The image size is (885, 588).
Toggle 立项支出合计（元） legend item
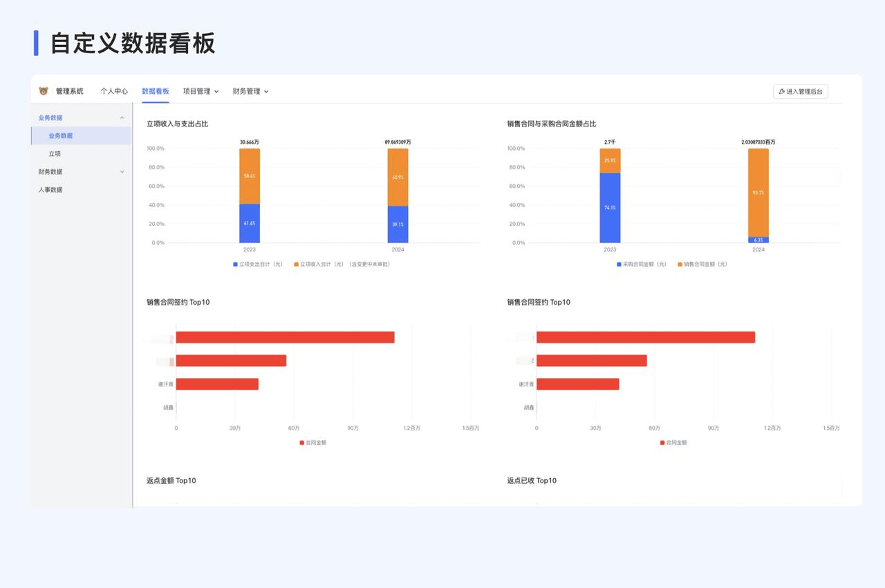point(258,264)
